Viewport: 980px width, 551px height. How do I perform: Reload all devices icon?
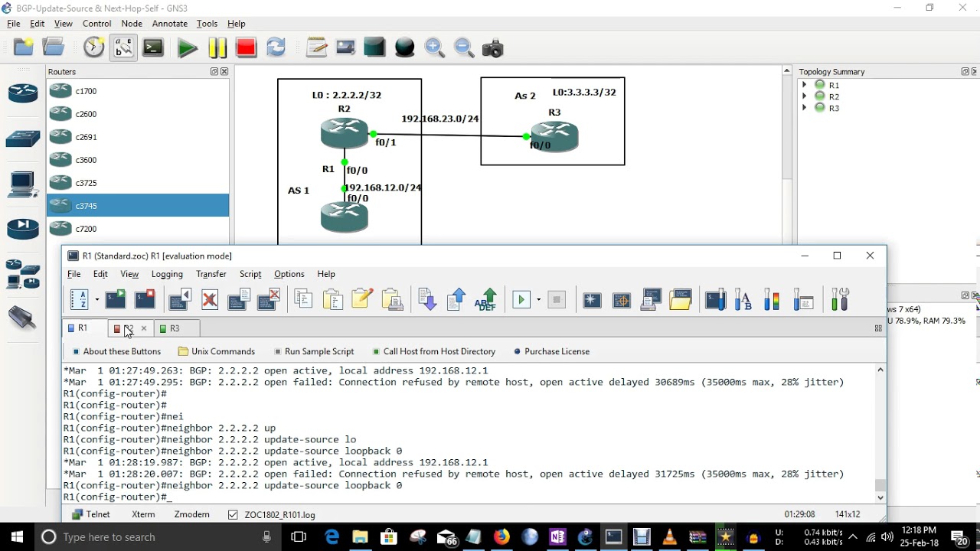(x=276, y=47)
